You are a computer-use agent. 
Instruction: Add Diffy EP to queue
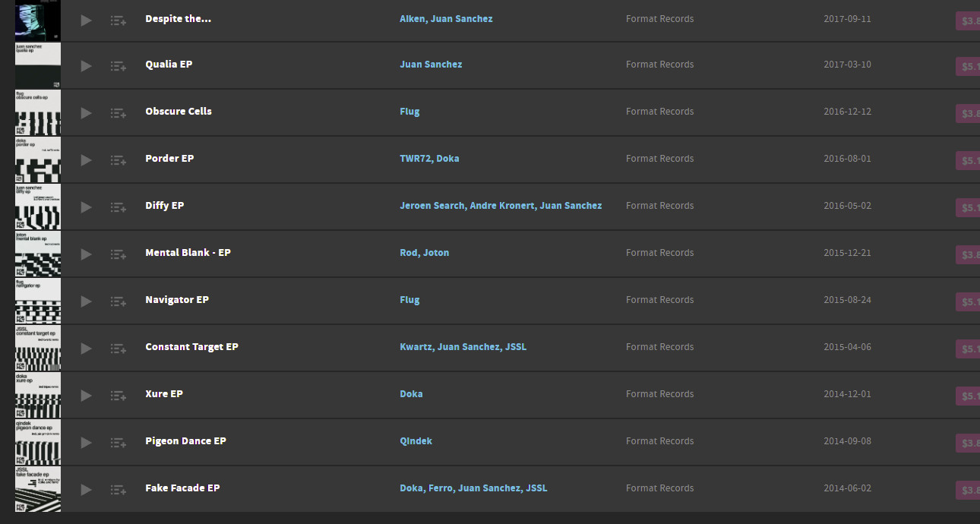[118, 207]
